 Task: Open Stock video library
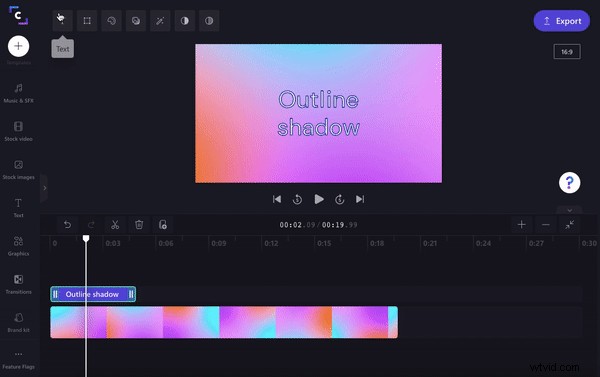(18, 131)
